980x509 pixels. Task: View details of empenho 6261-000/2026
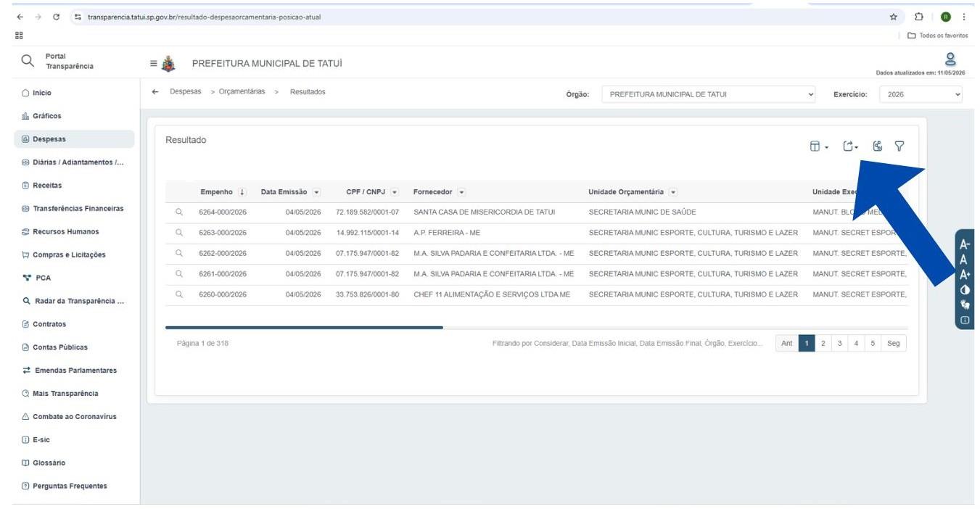pyautogui.click(x=179, y=274)
